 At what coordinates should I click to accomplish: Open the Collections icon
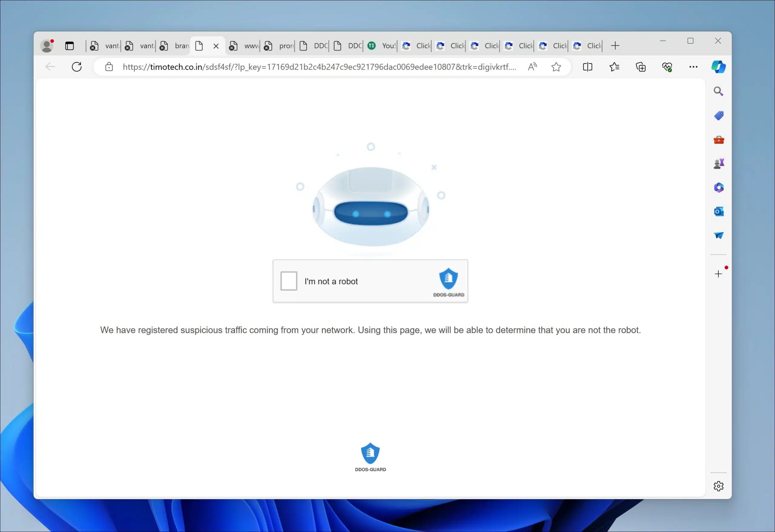click(x=641, y=67)
